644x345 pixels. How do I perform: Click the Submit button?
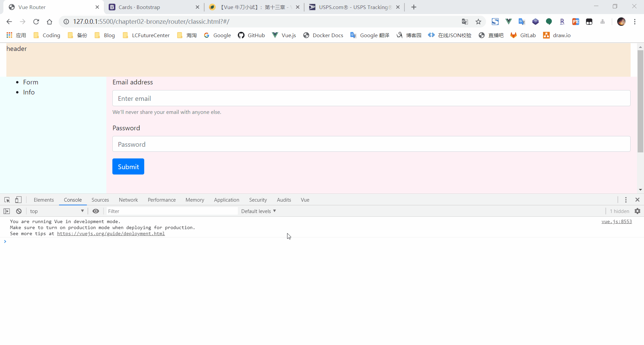(x=128, y=166)
